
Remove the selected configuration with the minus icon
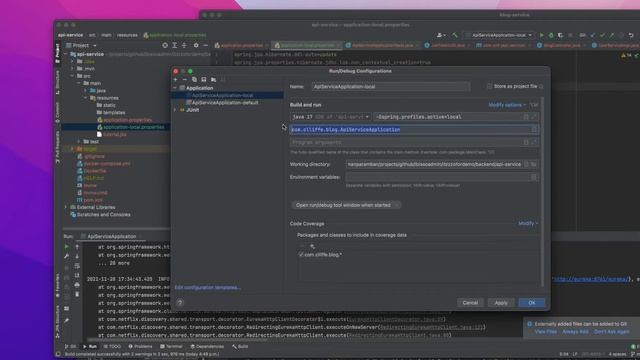pyautogui.click(x=184, y=80)
